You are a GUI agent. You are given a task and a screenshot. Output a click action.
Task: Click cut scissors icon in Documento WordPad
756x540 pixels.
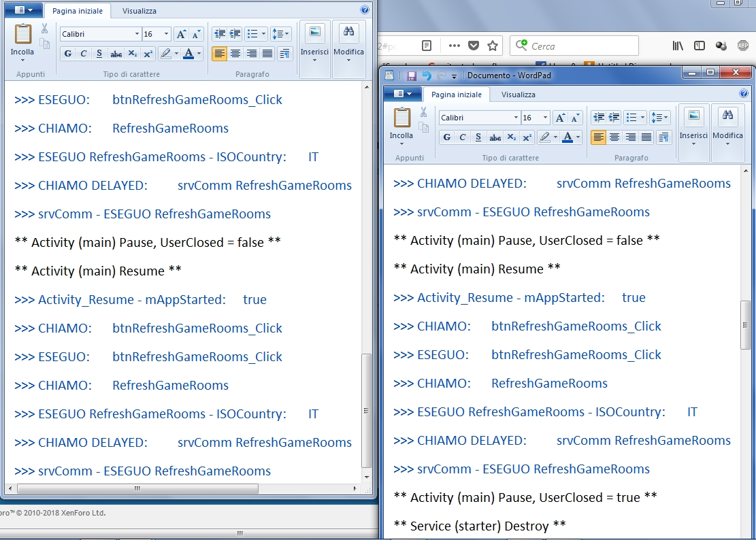pyautogui.click(x=423, y=113)
